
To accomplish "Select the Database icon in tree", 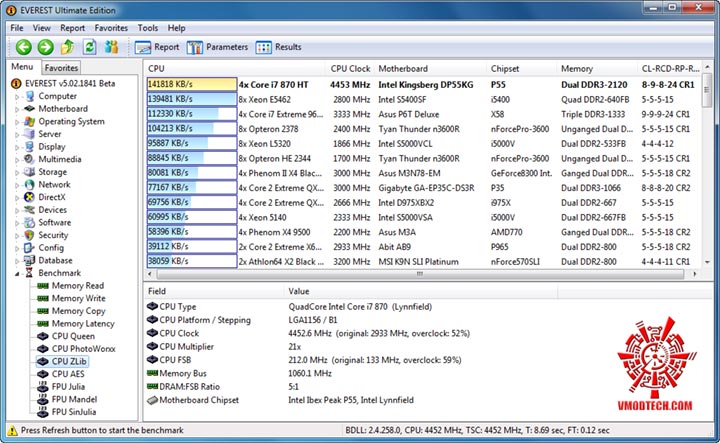I will click(29, 260).
